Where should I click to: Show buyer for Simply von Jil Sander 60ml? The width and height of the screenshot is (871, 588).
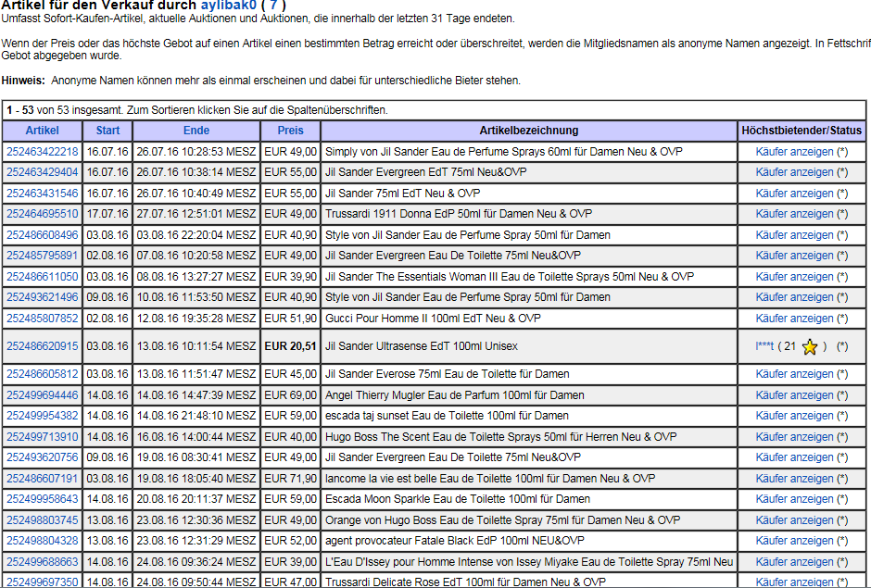click(x=794, y=152)
